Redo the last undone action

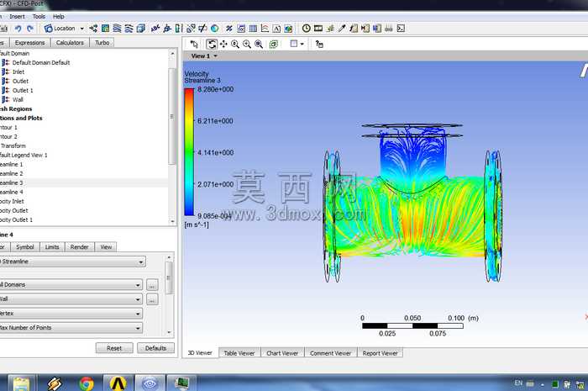click(30, 29)
